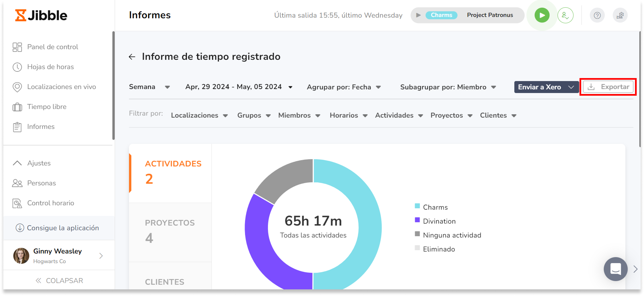Switch to PROYECTOS tab

click(170, 233)
